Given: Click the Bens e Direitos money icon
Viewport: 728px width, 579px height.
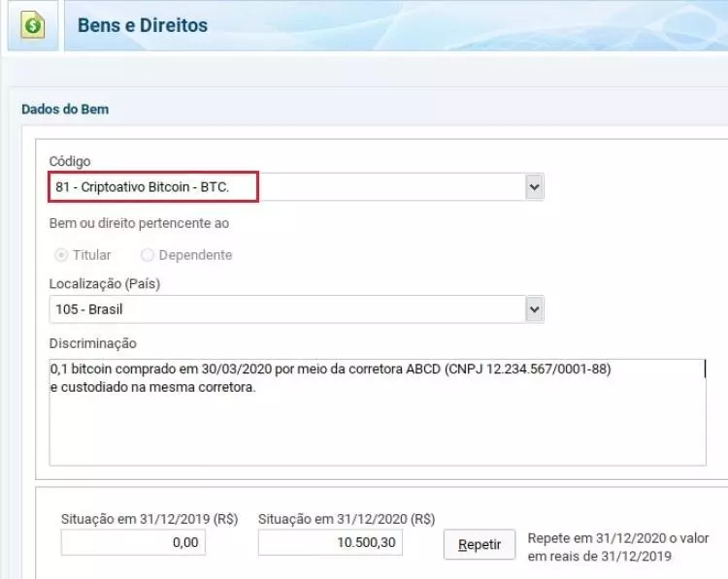Looking at the screenshot, I should pos(32,25).
